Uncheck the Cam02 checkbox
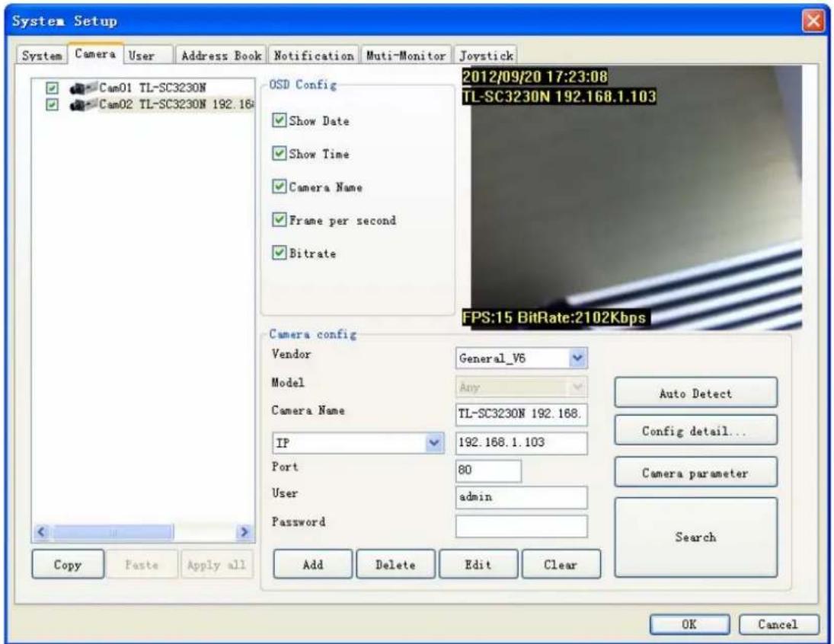834x644 pixels. pyautogui.click(x=52, y=105)
